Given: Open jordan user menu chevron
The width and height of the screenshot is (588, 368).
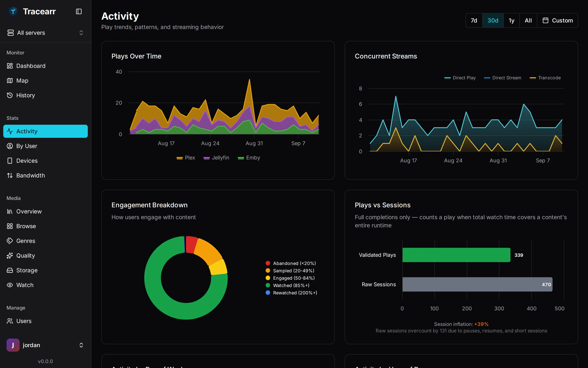Looking at the screenshot, I should [81, 345].
